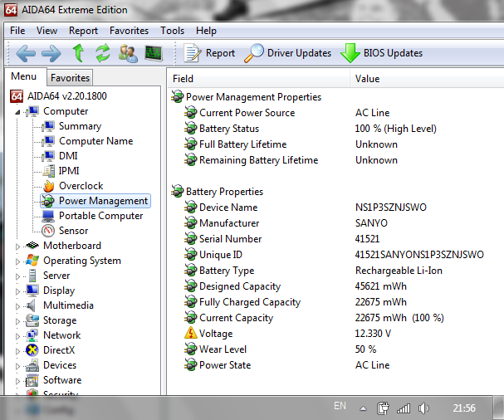Image resolution: width=504 pixels, height=420 pixels.
Task: Open BIOS Updates from toolbar
Action: pyautogui.click(x=381, y=53)
